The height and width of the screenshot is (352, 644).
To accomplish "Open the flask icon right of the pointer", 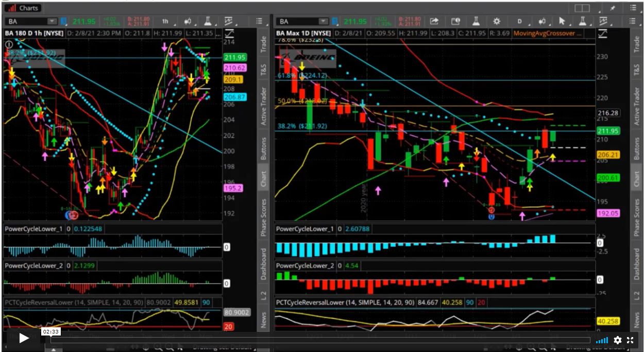I will coord(582,21).
